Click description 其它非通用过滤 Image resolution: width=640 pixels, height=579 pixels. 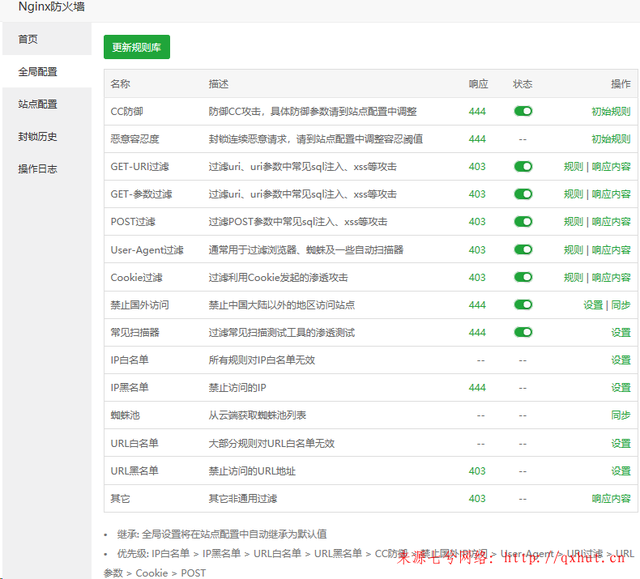coord(243,499)
